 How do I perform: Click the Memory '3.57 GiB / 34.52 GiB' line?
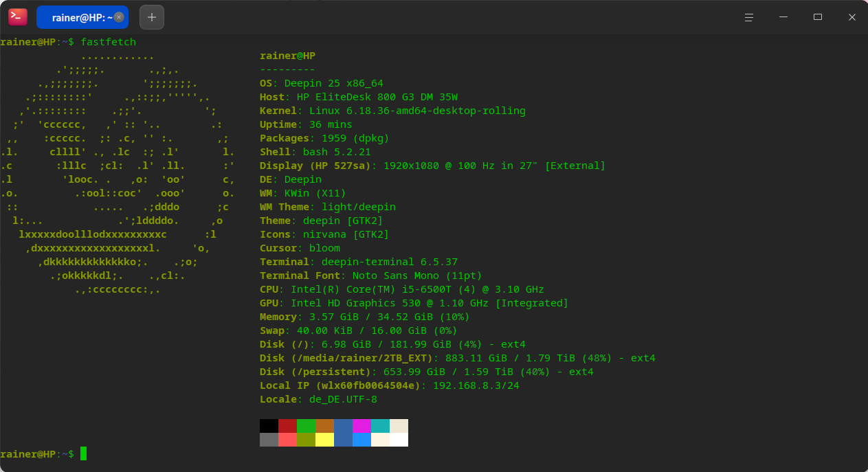click(365, 317)
